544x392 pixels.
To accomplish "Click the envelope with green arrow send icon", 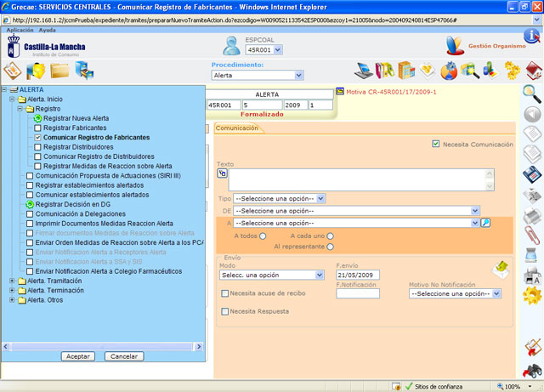I will point(501,270).
